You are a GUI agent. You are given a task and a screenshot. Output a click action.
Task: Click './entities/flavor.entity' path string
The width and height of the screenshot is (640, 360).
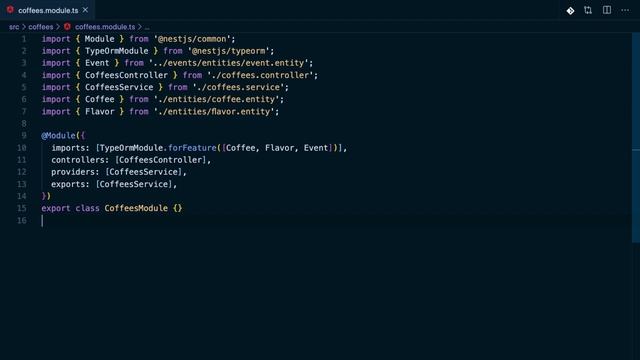(214, 111)
